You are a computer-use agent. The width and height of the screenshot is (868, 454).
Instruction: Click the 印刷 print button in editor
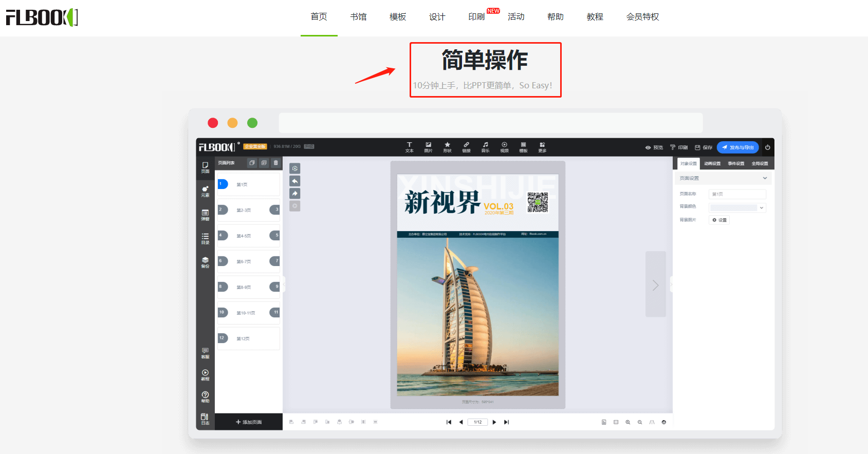(679, 147)
